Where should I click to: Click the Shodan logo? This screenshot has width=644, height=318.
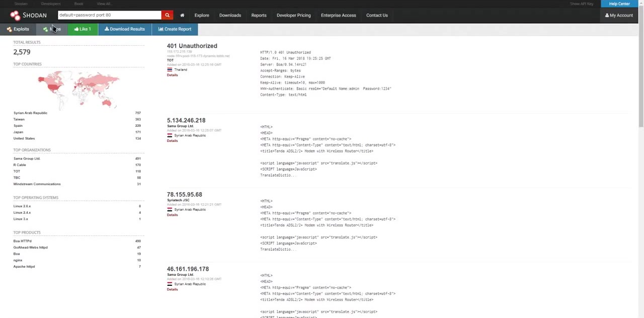pyautogui.click(x=28, y=15)
